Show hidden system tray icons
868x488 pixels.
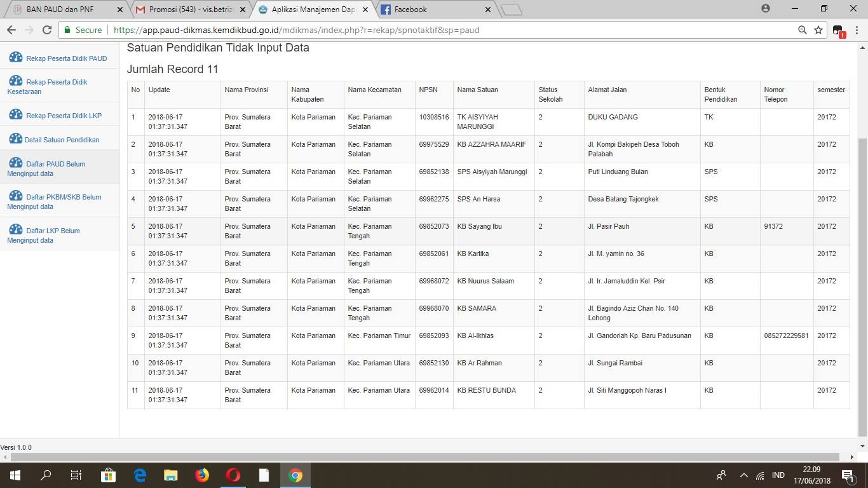point(743,475)
